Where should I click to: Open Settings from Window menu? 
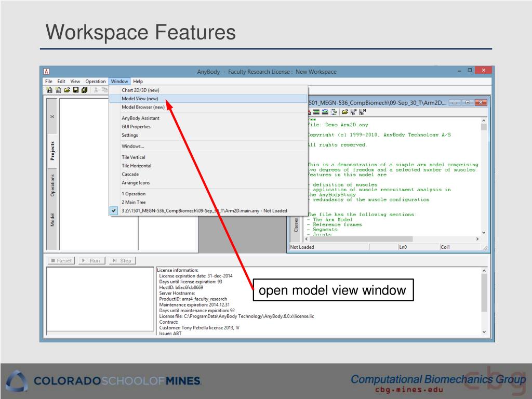[x=208, y=135]
